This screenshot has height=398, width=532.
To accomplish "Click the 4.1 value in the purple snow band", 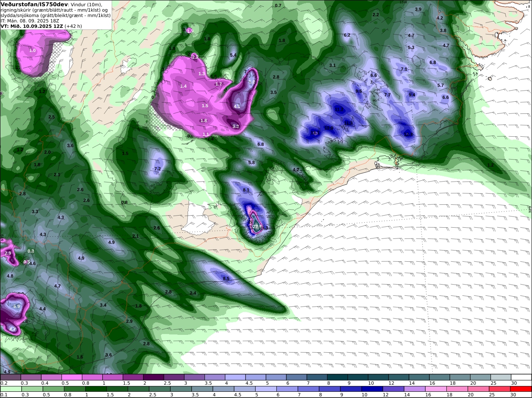I will [237, 106].
